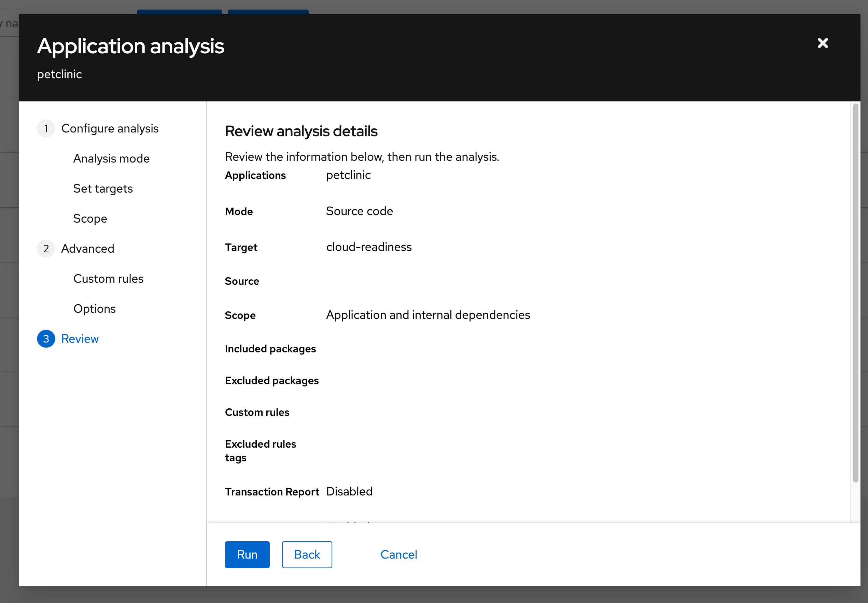Click the blue step 3 number badge
The height and width of the screenshot is (603, 868).
46,339
